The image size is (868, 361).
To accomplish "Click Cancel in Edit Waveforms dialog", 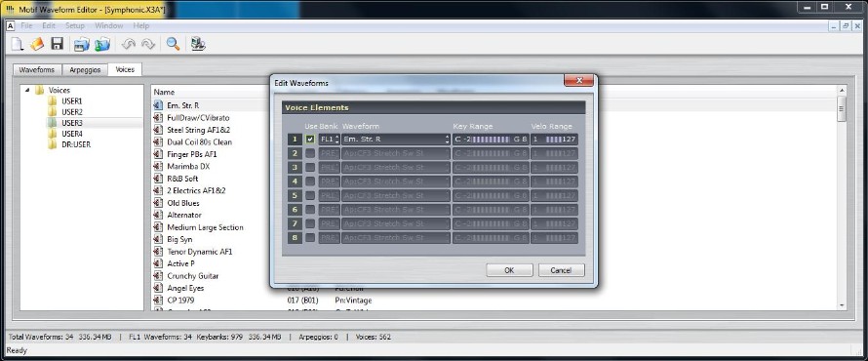I will (561, 270).
